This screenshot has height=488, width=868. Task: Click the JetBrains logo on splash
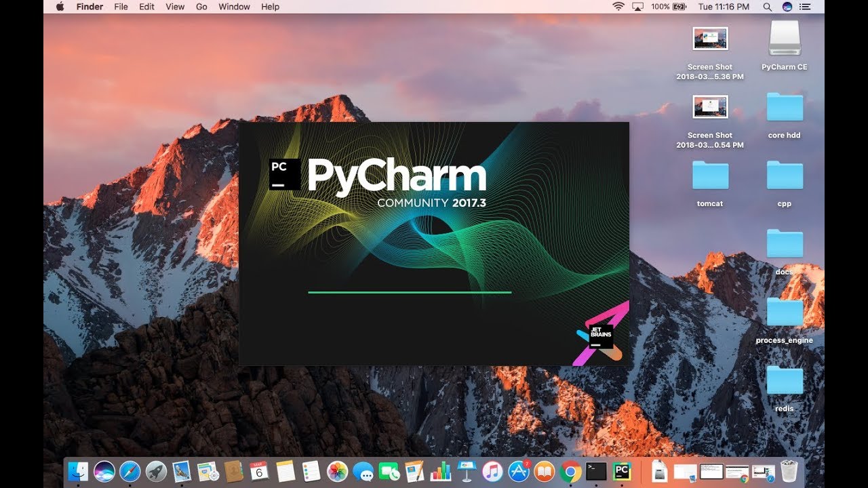pyautogui.click(x=601, y=337)
